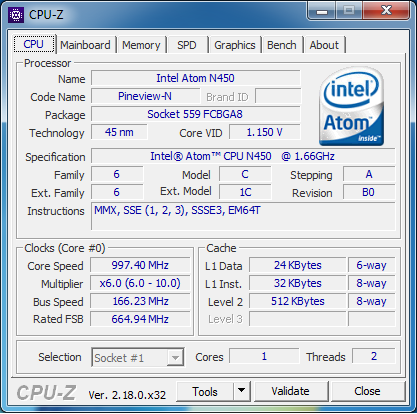Click the Level 2 8-way associativity

pos(372,301)
